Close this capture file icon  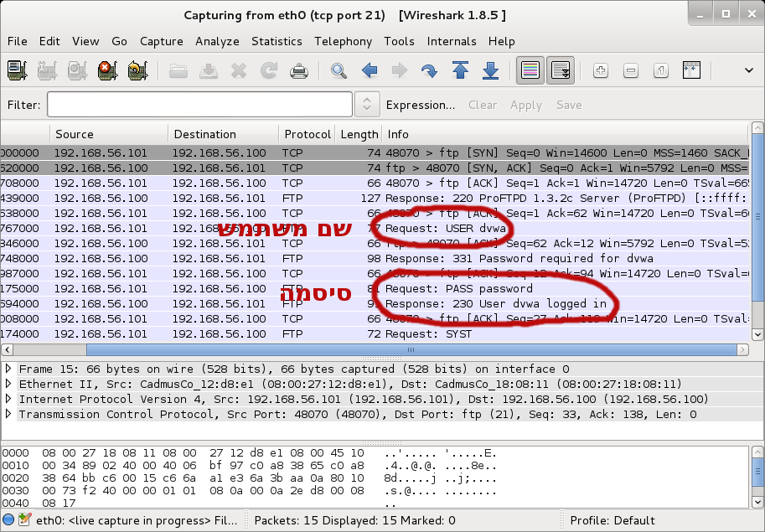click(x=239, y=70)
